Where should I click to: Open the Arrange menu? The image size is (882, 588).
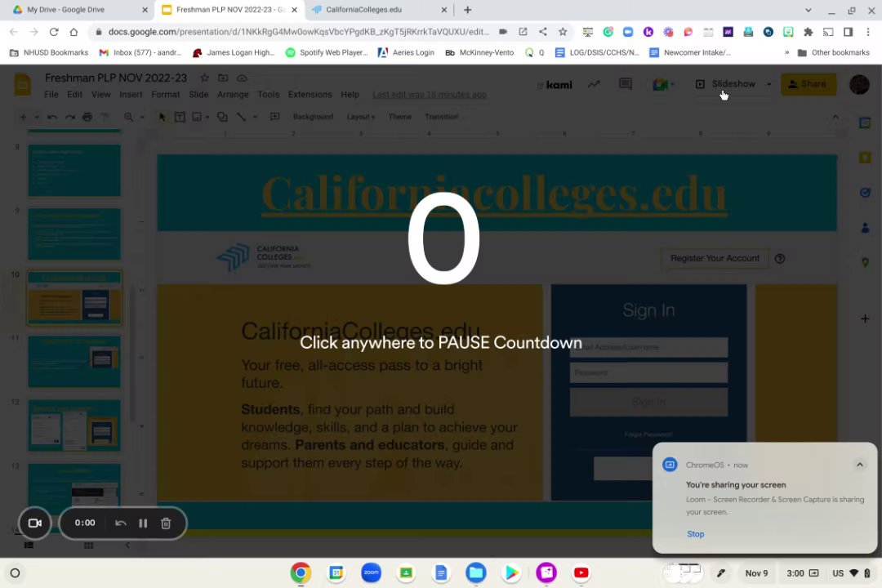pyautogui.click(x=233, y=95)
